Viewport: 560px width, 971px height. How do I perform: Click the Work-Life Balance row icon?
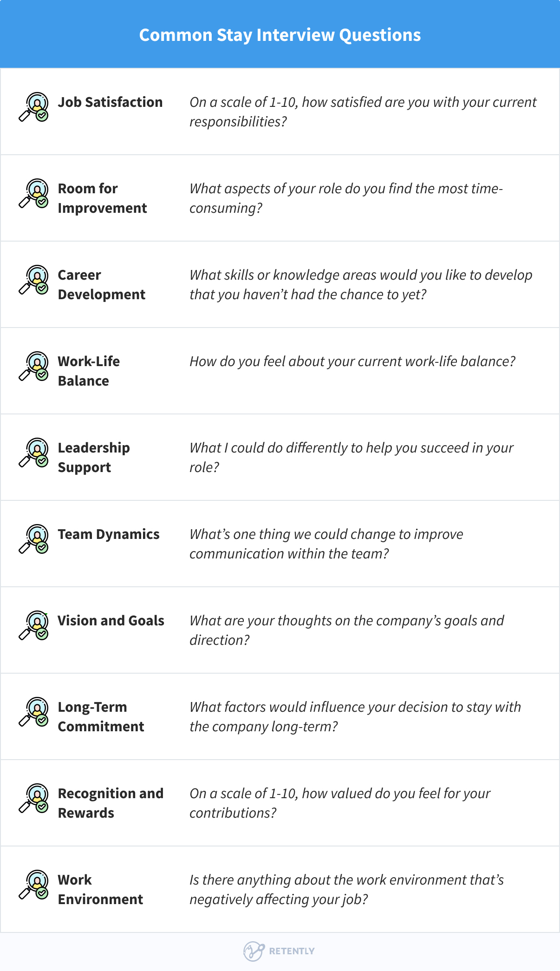pos(34,366)
